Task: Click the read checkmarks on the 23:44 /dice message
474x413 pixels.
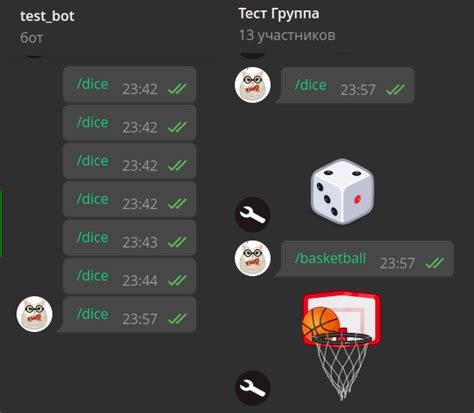Action: click(177, 280)
